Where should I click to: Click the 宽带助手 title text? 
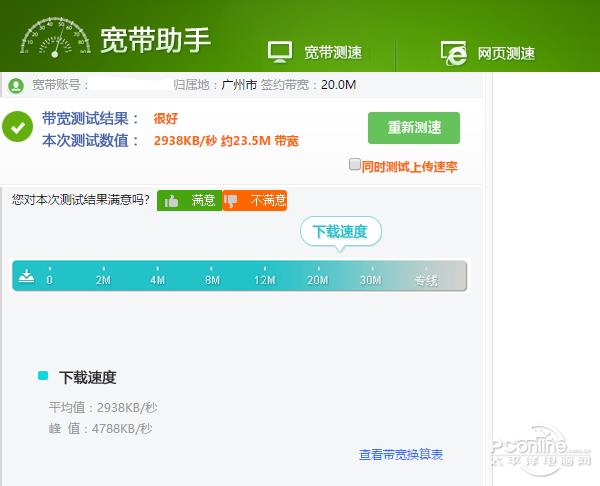[x=155, y=39]
